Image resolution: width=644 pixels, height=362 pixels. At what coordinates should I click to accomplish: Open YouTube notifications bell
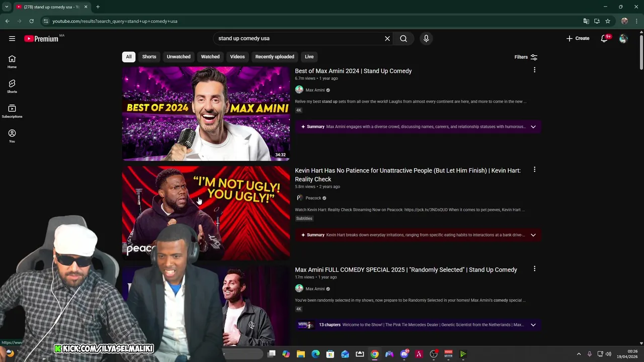[604, 39]
